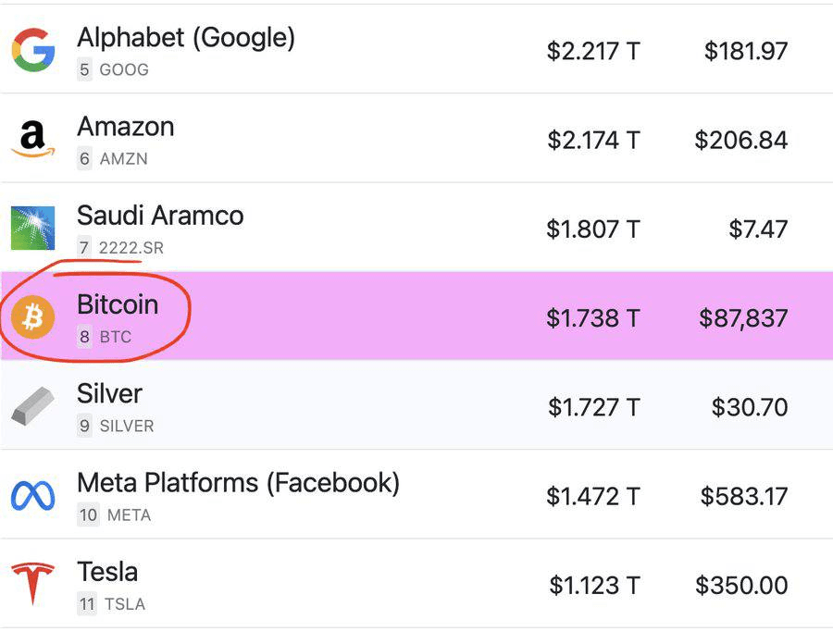Open the Tesla company name link
Screen dimensions: 833x644
(107, 573)
